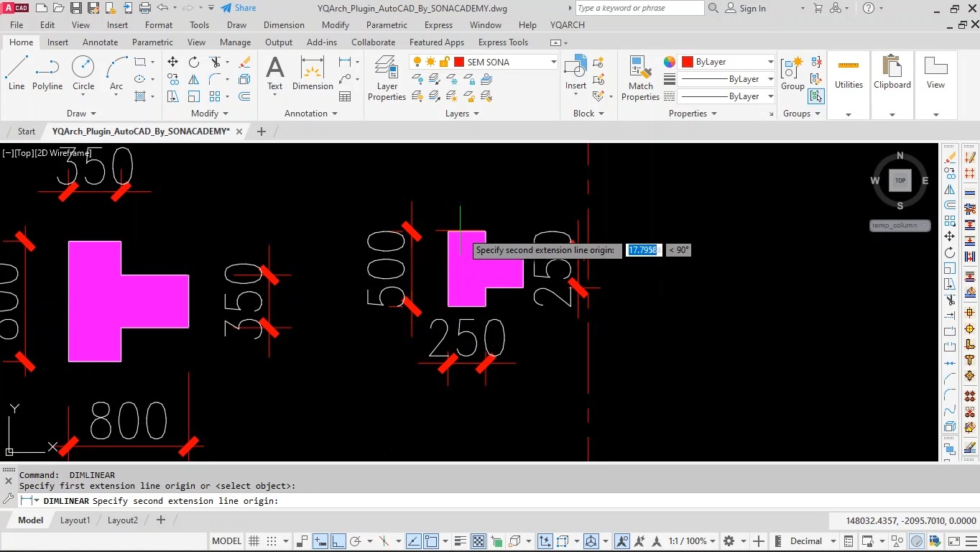The image size is (980, 552).
Task: Click the Group tool
Action: (x=792, y=73)
